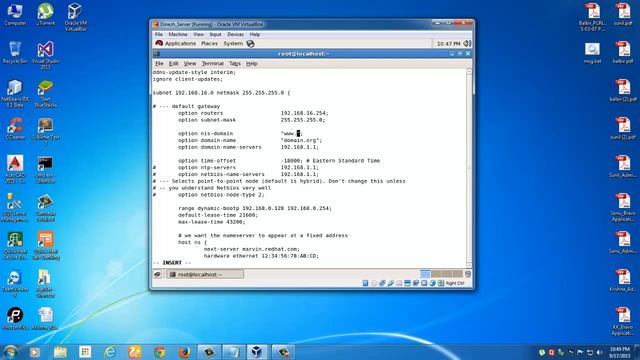Open VirtualBox Machine menu
This screenshot has width=640, height=360.
pos(178,35)
